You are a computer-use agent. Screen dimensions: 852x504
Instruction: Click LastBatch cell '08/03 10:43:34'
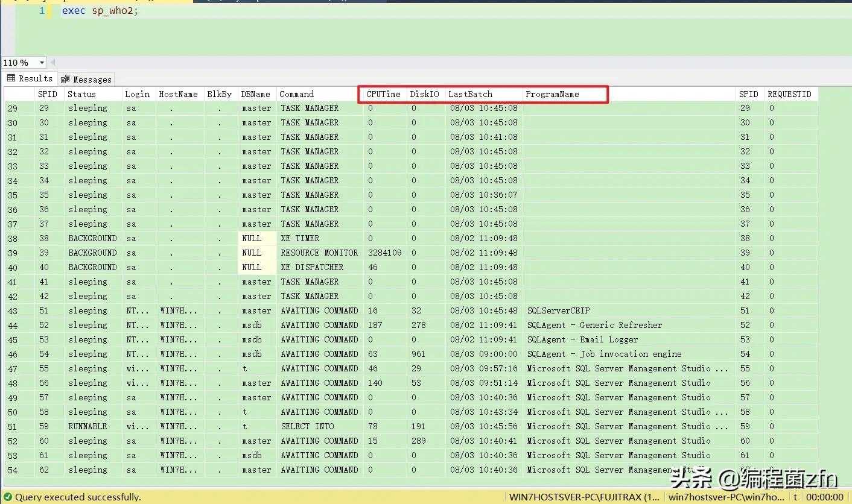484,412
